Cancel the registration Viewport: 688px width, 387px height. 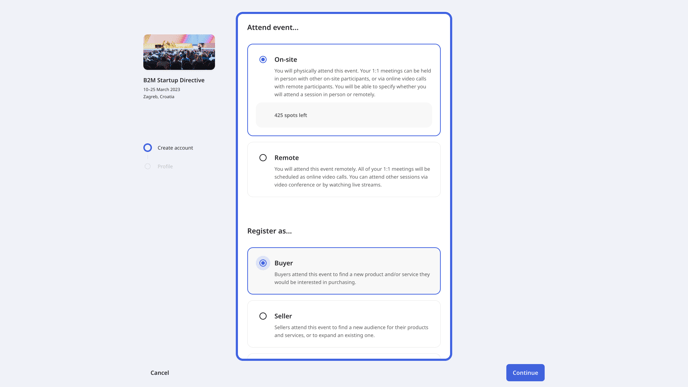click(160, 373)
